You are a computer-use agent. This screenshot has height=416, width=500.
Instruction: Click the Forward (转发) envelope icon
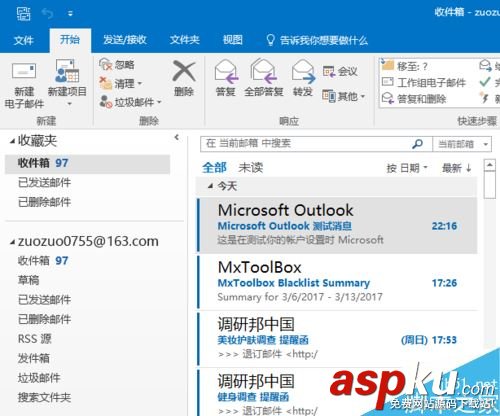tap(303, 71)
